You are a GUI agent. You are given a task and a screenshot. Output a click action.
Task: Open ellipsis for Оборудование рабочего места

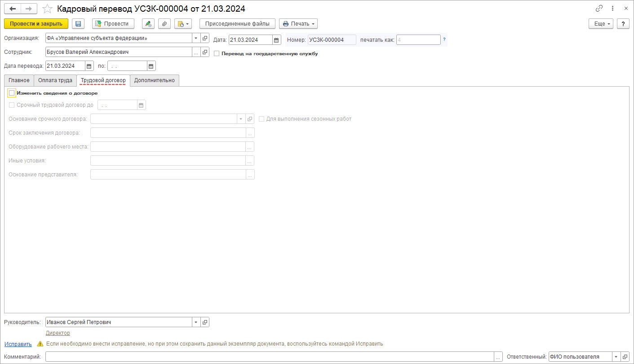pyautogui.click(x=250, y=147)
